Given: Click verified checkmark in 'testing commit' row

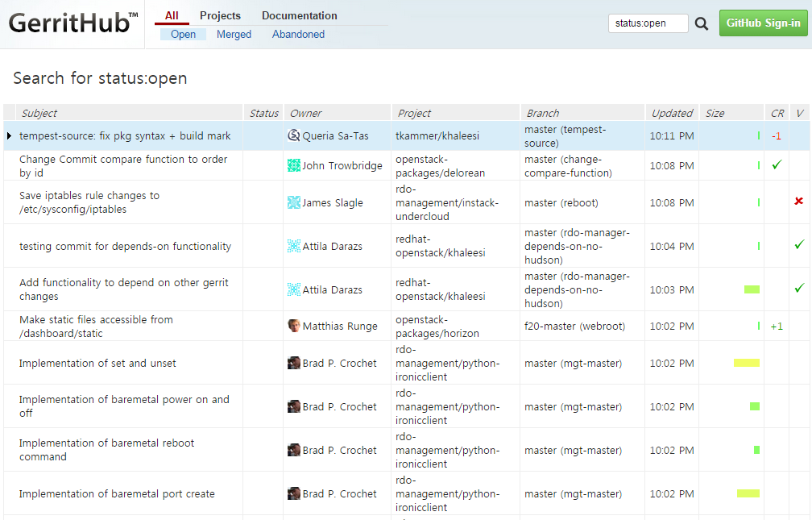Looking at the screenshot, I should pyautogui.click(x=800, y=245).
